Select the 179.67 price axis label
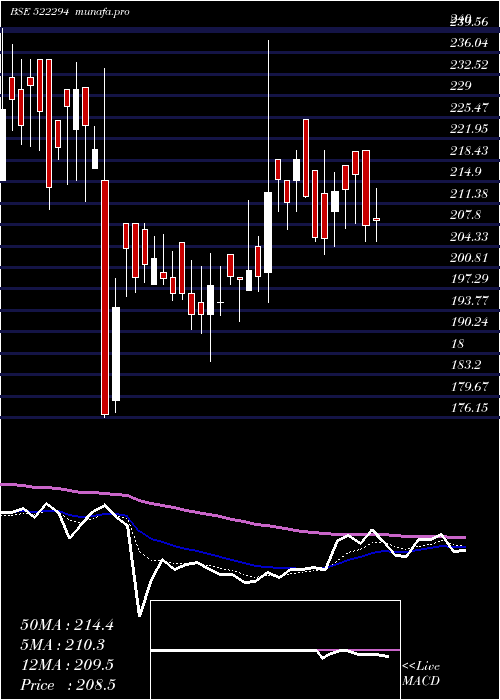Image resolution: width=500 pixels, height=700 pixels. [x=469, y=387]
